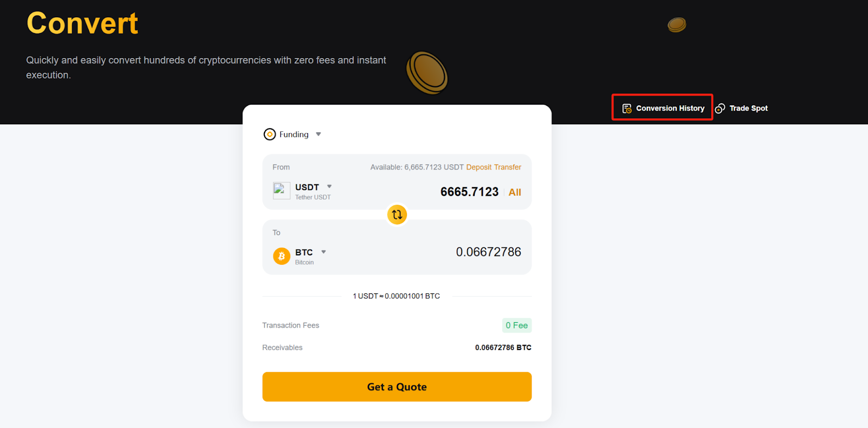Click the Conversion History document icon
868x428 pixels.
click(x=627, y=108)
